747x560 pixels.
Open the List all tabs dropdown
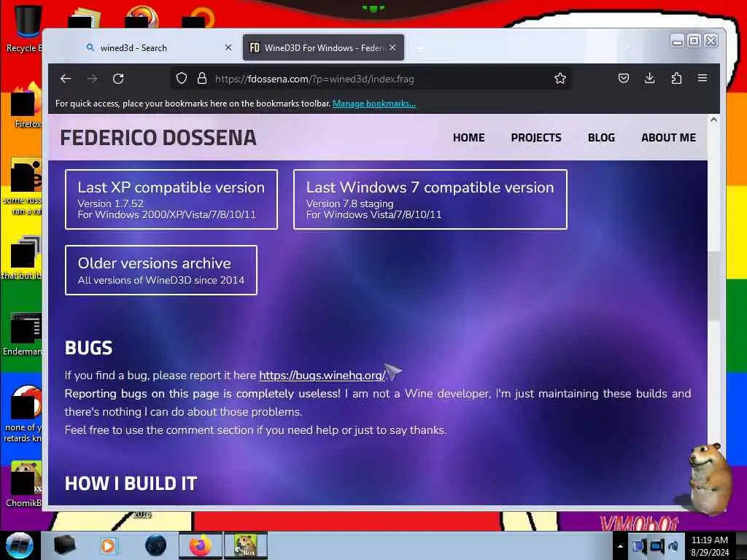coord(625,47)
